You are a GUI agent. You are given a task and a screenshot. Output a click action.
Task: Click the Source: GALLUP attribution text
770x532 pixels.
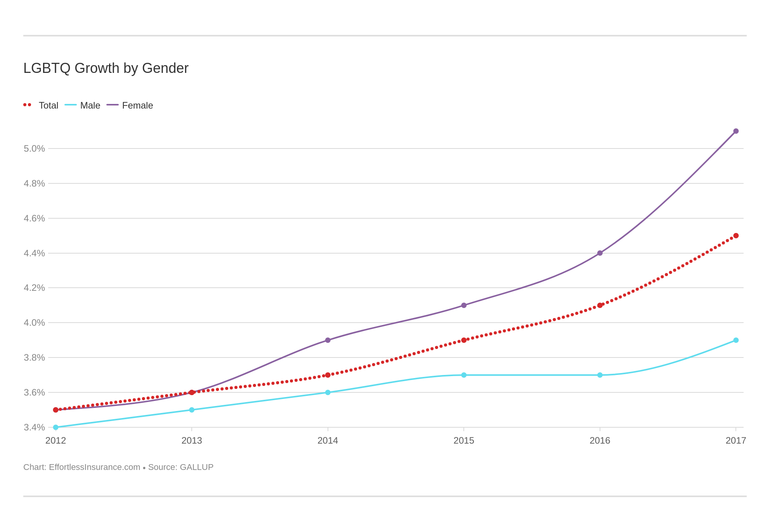coord(181,467)
